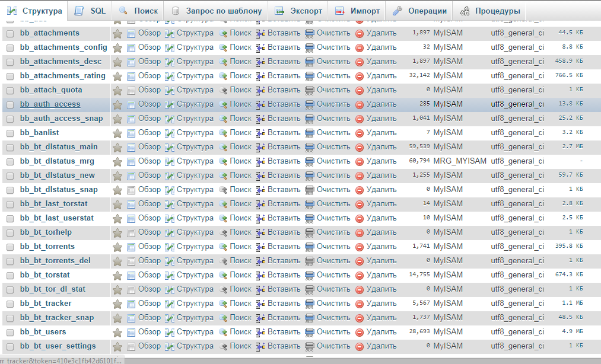Check the box next to bb_bt_user_settings
Screen dimensions: 601x364
[10, 346]
